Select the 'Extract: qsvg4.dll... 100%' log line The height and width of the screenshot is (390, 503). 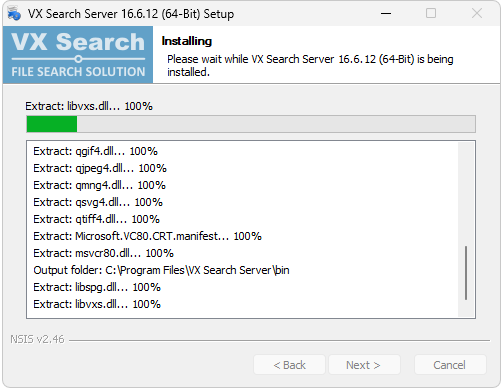(x=98, y=202)
